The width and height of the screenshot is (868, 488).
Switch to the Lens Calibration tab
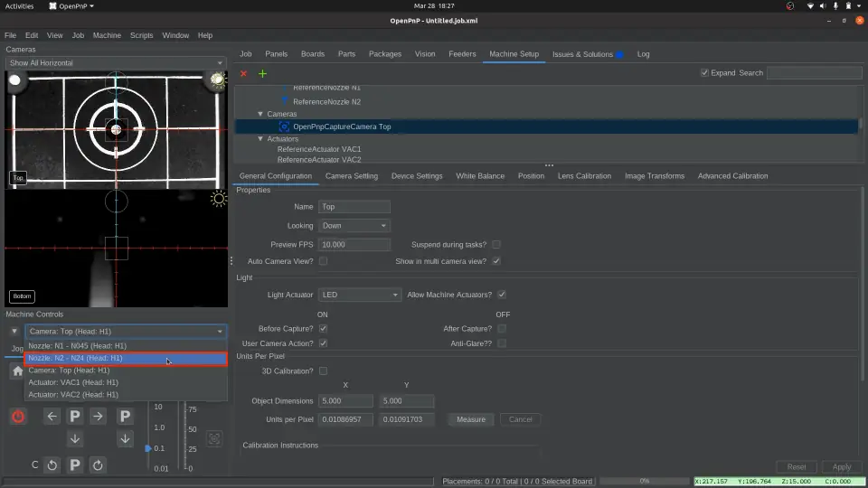(584, 176)
